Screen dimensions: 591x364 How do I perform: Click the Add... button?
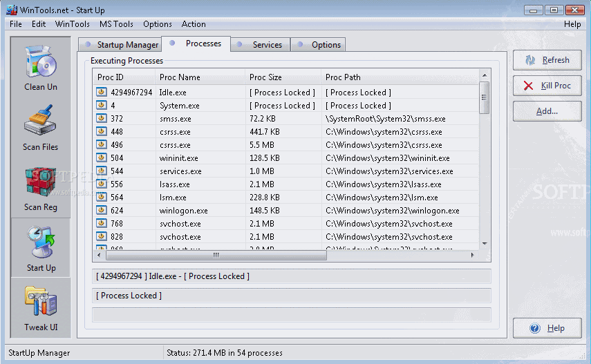(x=547, y=111)
